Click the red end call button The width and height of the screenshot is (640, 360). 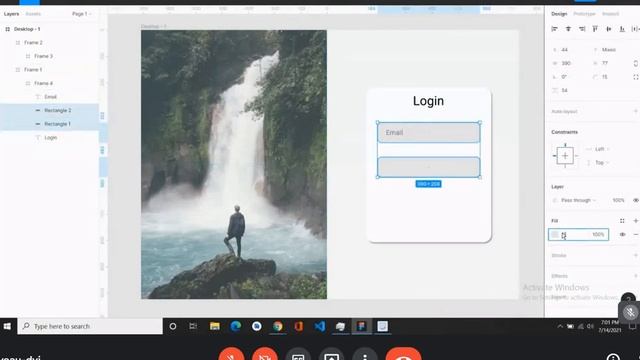point(403,354)
